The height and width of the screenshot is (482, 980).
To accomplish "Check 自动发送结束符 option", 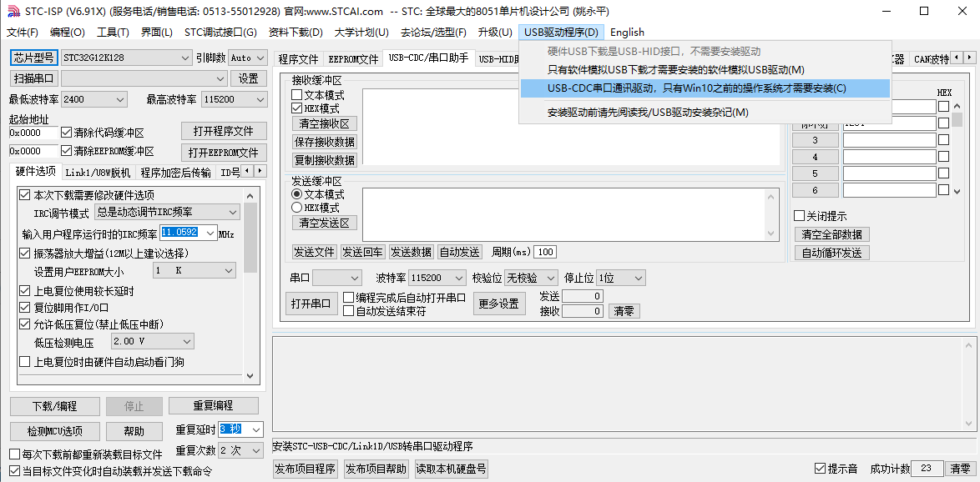I will pyautogui.click(x=349, y=311).
